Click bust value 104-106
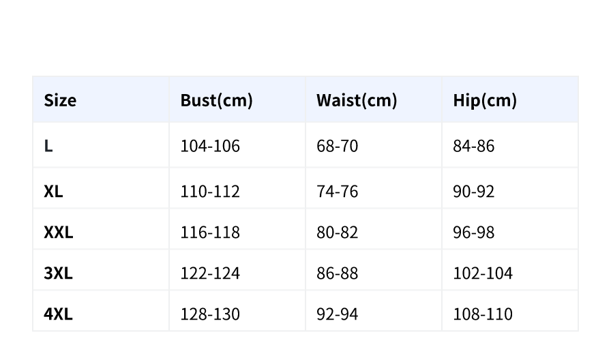 coord(210,146)
